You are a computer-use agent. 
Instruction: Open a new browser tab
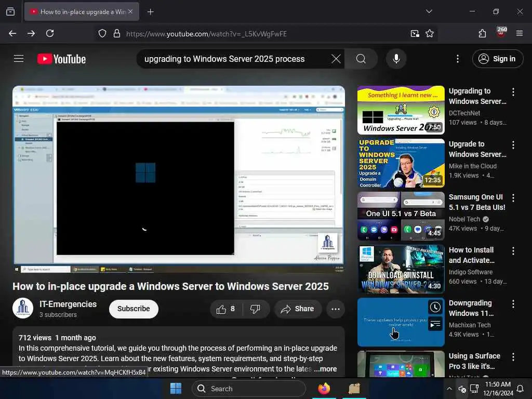(x=150, y=11)
